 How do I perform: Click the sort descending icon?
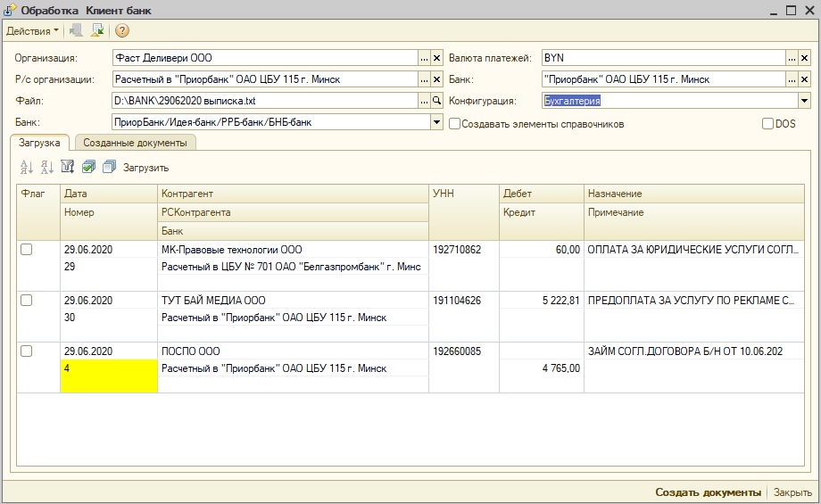point(46,167)
